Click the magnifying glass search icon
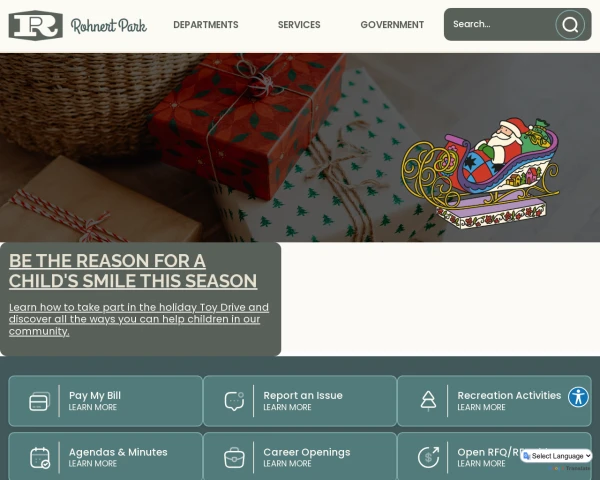The image size is (600, 480). tap(570, 25)
